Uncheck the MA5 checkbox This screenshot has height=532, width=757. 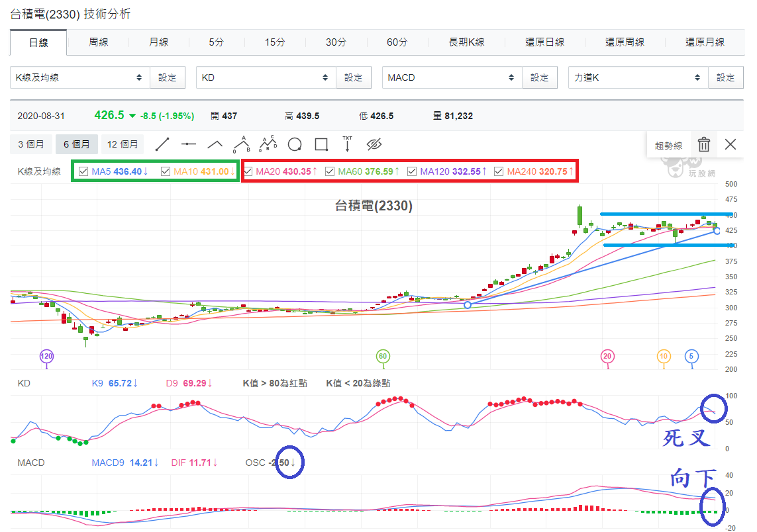[x=83, y=171]
